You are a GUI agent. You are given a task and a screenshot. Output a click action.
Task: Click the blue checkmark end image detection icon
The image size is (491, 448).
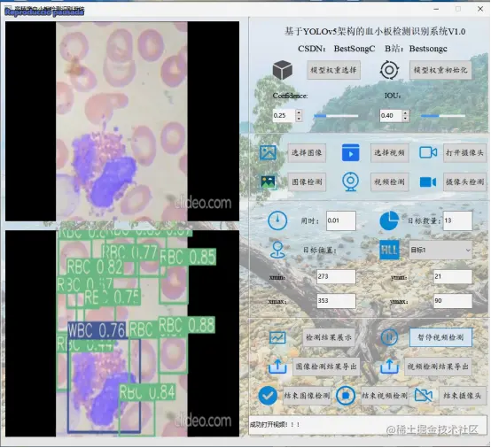[x=268, y=396]
